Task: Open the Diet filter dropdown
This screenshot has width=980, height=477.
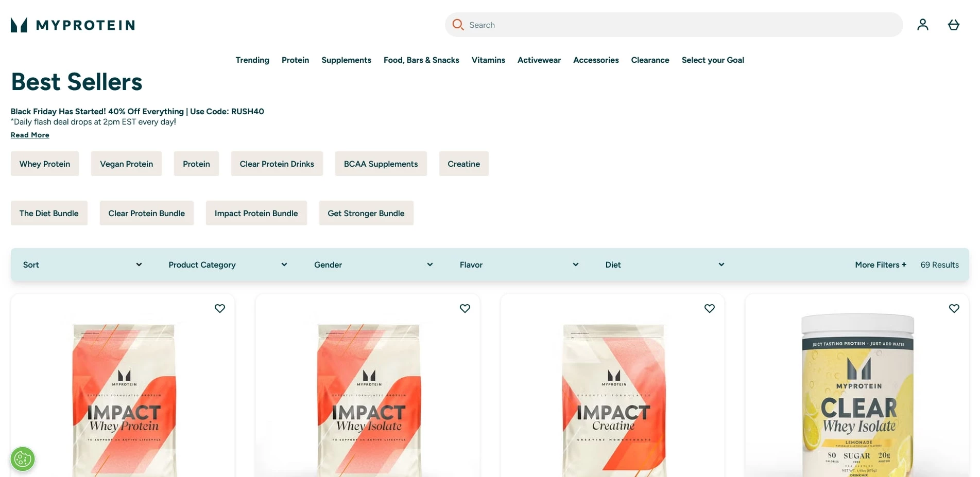Action: click(664, 264)
